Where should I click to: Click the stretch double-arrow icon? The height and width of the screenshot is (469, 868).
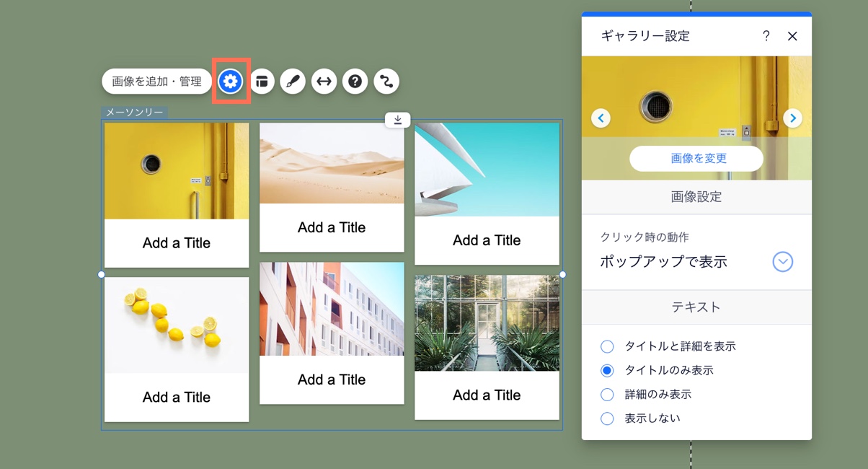[324, 82]
